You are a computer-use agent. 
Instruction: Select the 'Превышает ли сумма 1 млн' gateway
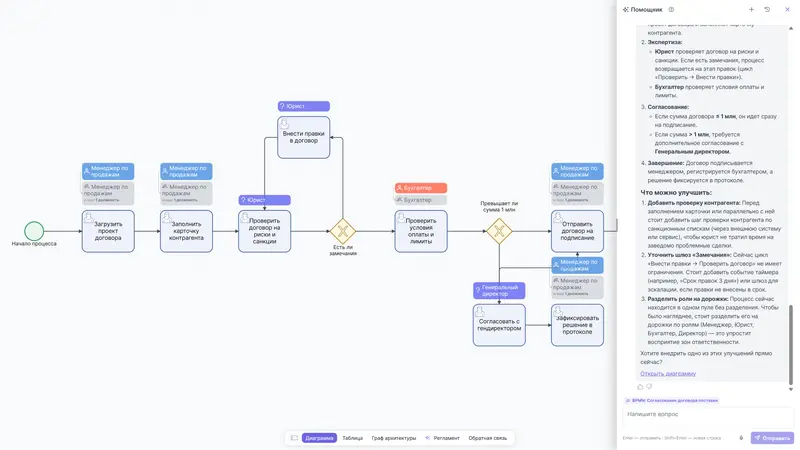pos(499,231)
